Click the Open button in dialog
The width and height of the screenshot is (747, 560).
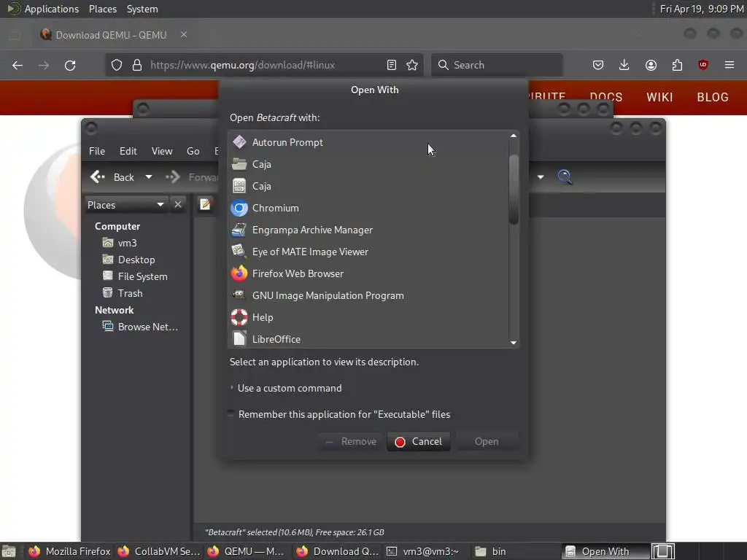[487, 441]
